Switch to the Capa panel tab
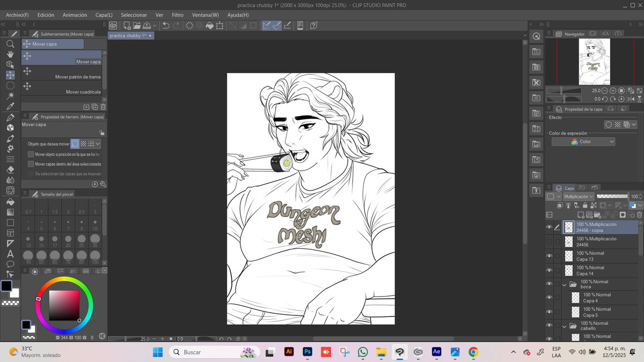Image resolution: width=644 pixels, height=362 pixels. 565,187
